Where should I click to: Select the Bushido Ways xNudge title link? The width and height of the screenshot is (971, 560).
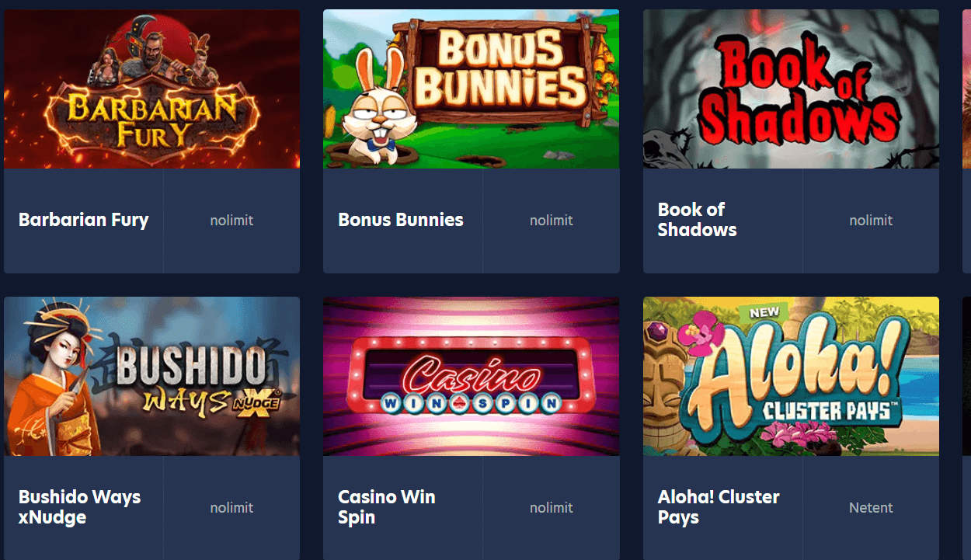(79, 507)
